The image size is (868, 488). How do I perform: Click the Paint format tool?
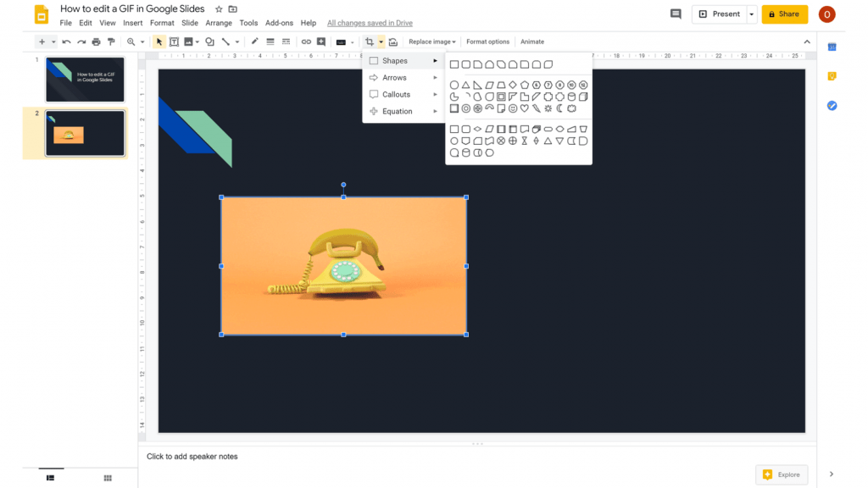point(109,42)
